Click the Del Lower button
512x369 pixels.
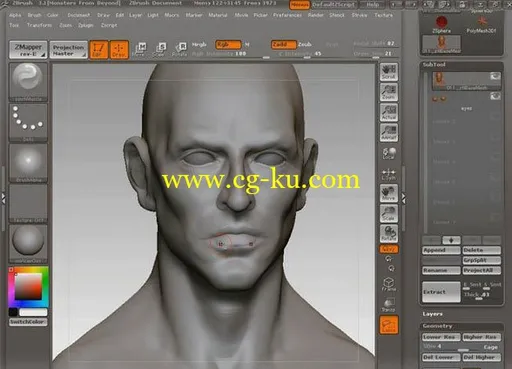tap(441, 357)
